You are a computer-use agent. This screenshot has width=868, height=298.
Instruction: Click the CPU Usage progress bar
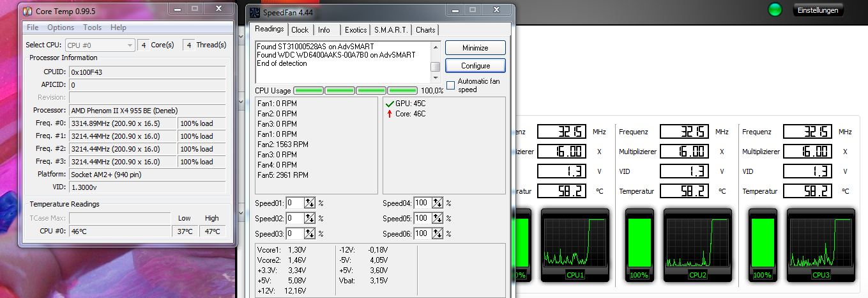(354, 91)
